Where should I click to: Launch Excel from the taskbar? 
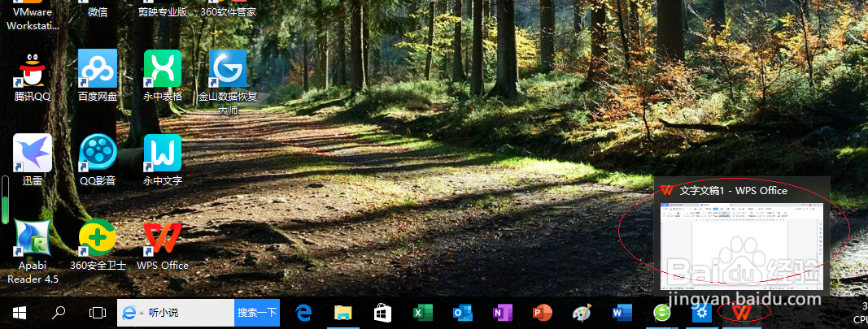(x=422, y=313)
